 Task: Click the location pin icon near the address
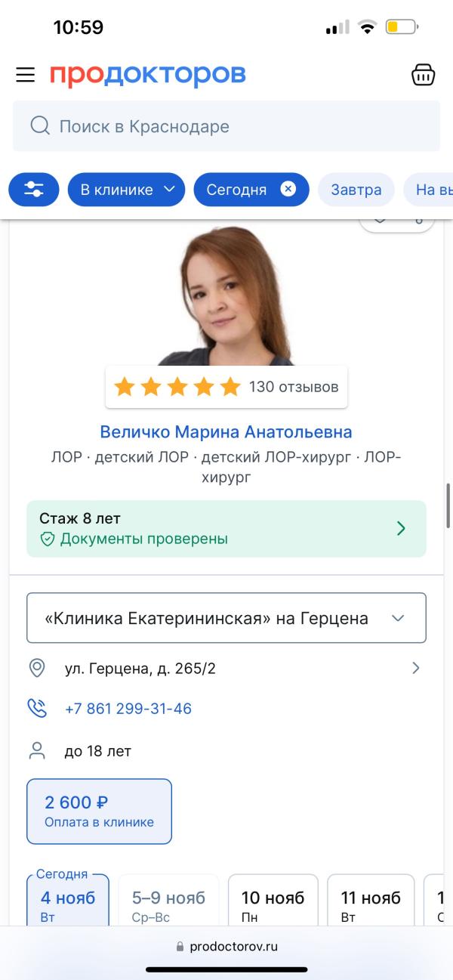(38, 668)
